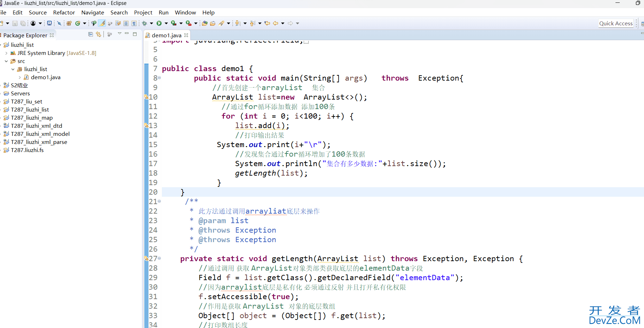Image resolution: width=644 pixels, height=328 pixels.
Task: Click the Search flashlight icon
Action: pos(221,23)
